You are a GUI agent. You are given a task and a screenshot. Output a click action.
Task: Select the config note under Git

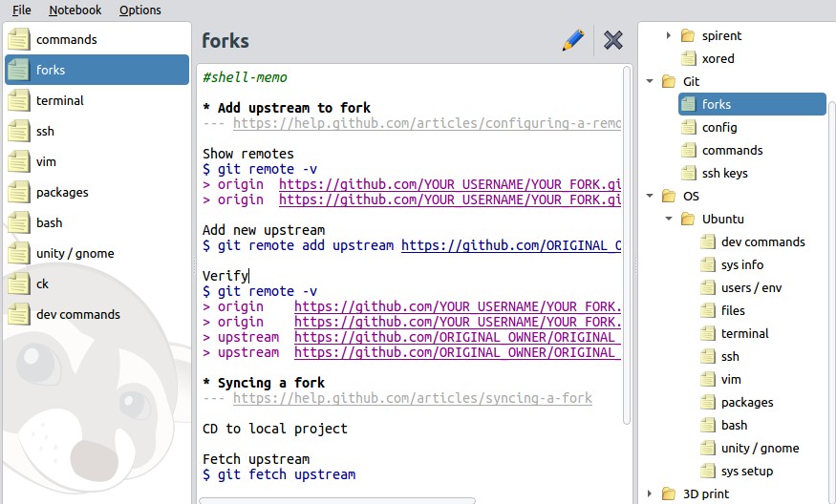[709, 127]
